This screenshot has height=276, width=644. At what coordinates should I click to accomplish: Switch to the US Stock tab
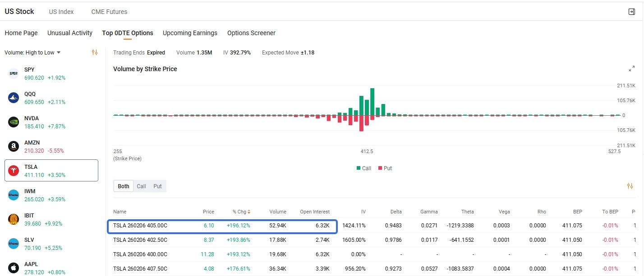tap(19, 11)
